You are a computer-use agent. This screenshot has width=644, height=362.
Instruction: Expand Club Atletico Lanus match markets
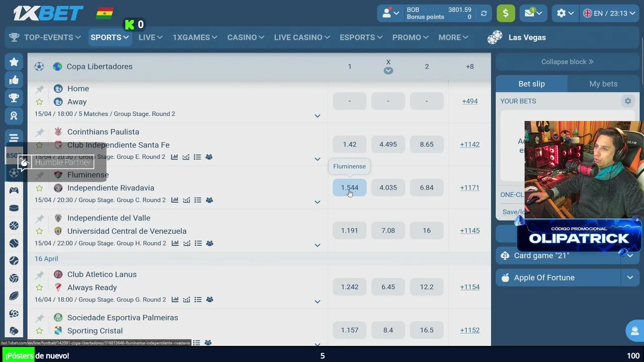[317, 302]
